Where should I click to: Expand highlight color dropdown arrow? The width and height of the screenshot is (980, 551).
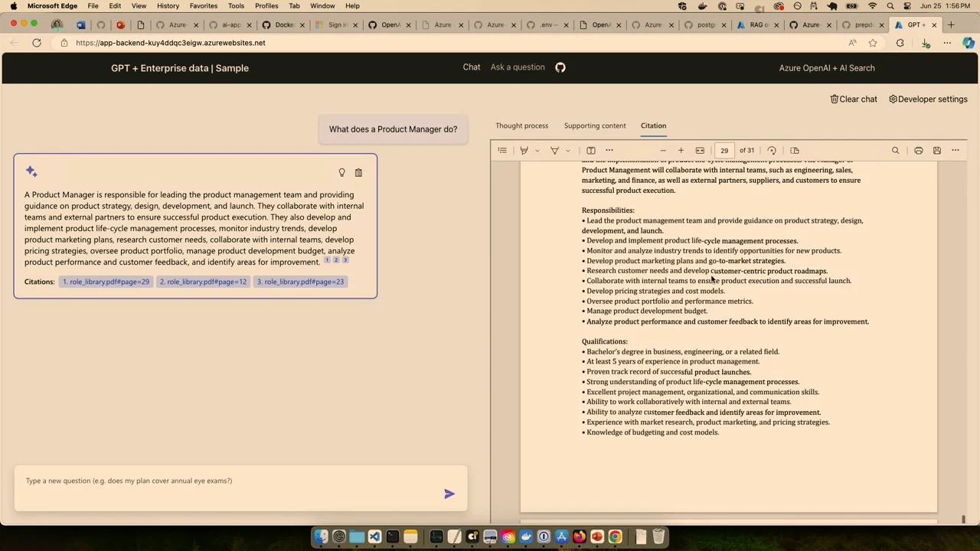tap(537, 151)
